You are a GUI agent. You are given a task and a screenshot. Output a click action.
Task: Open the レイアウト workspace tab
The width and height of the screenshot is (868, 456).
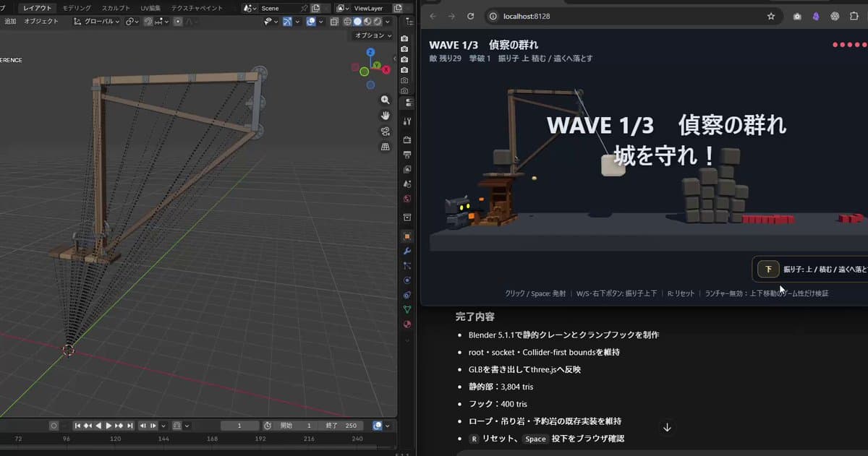pyautogui.click(x=38, y=8)
